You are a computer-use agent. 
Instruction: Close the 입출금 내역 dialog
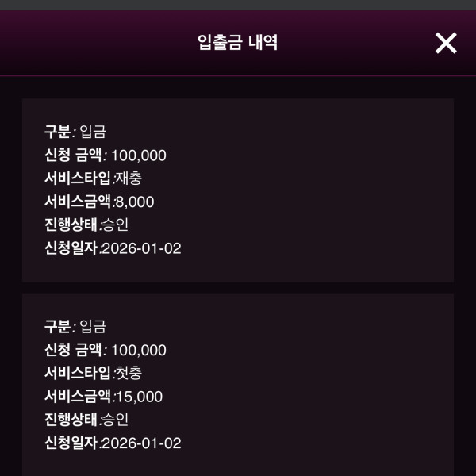[446, 43]
